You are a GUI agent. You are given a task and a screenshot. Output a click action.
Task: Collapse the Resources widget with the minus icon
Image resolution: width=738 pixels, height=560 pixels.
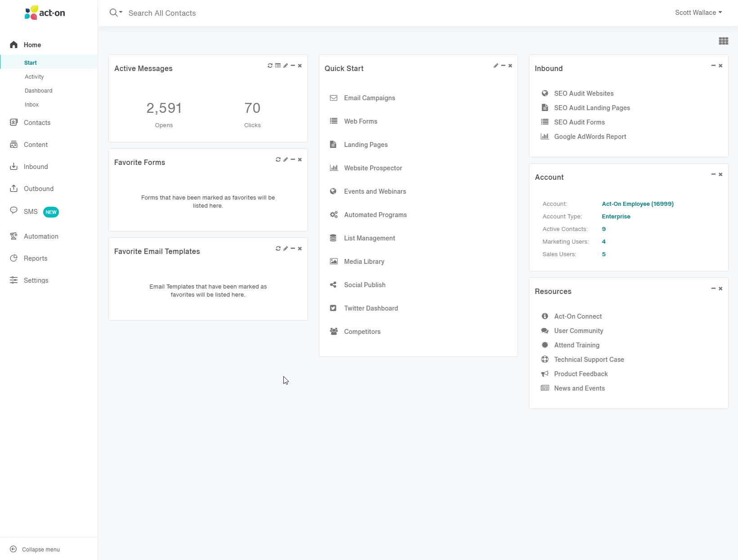click(x=713, y=289)
